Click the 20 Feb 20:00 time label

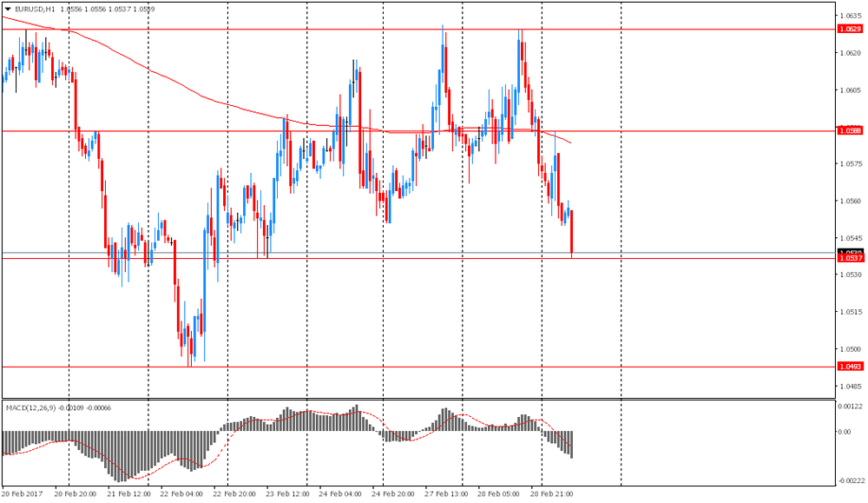coord(76,493)
